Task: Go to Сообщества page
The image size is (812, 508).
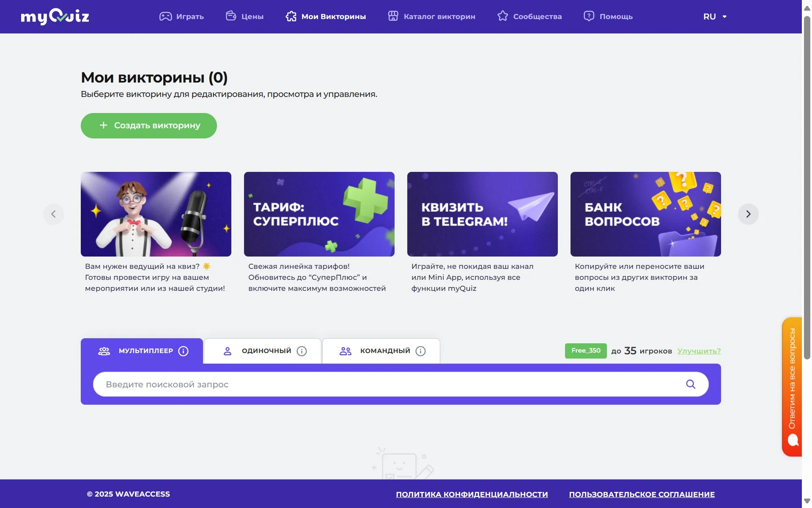Action: coord(529,17)
